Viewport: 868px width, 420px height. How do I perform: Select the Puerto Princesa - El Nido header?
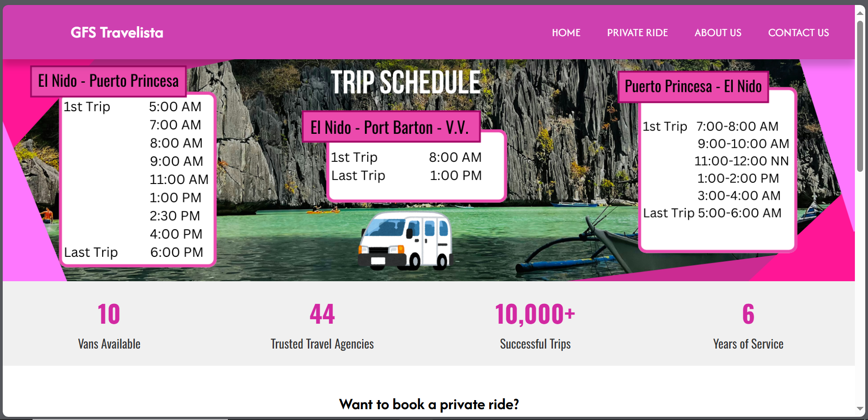[x=693, y=86]
